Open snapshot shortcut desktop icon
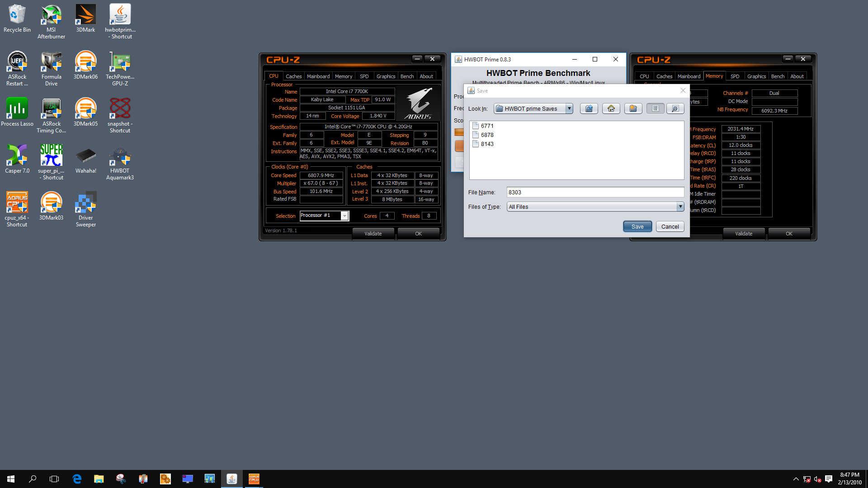Screen dimensions: 868x488 pyautogui.click(x=120, y=116)
